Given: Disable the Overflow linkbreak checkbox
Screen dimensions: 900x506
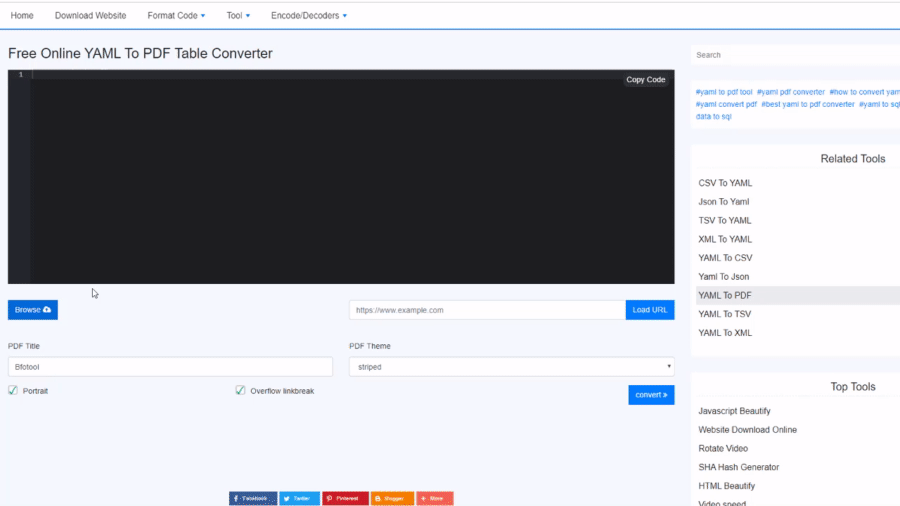Looking at the screenshot, I should point(241,391).
